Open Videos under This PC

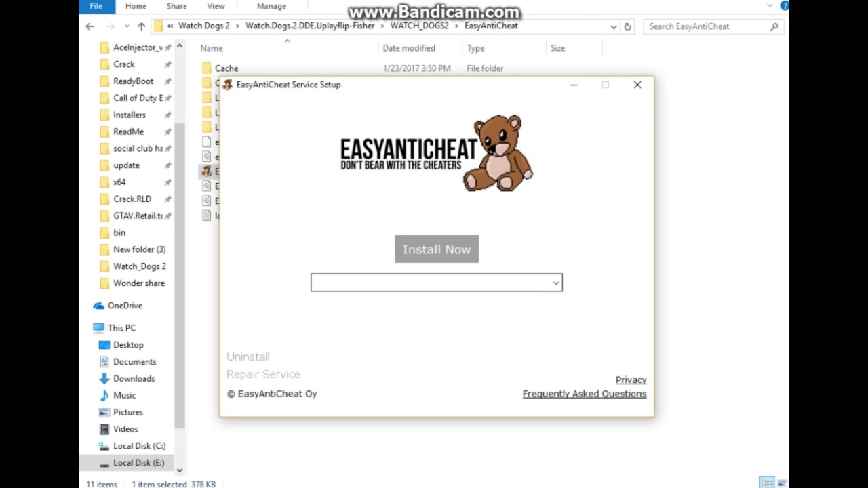pyautogui.click(x=125, y=429)
